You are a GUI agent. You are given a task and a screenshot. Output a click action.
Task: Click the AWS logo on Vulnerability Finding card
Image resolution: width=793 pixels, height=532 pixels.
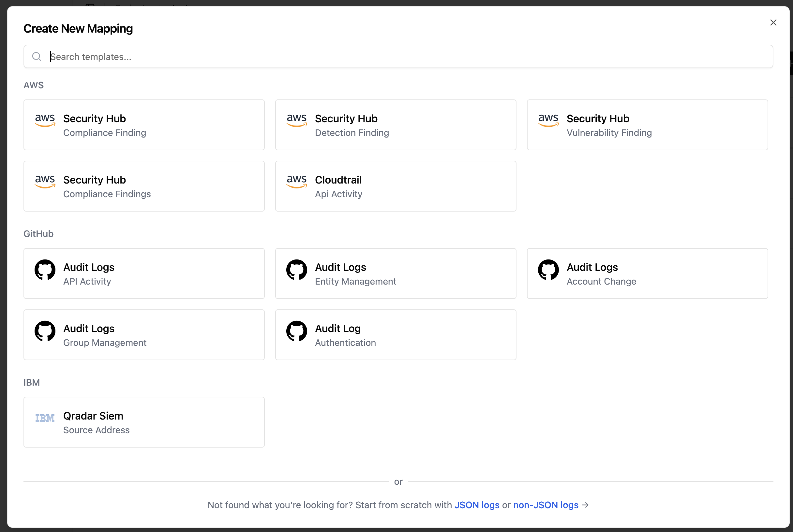pos(548,120)
